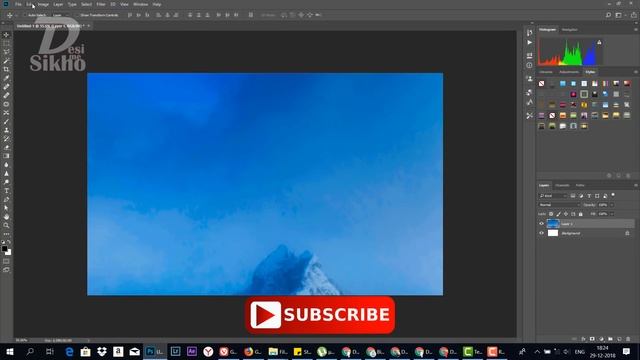This screenshot has height=360, width=640.
Task: Select the Clone Stamp tool
Action: pyautogui.click(x=6, y=130)
